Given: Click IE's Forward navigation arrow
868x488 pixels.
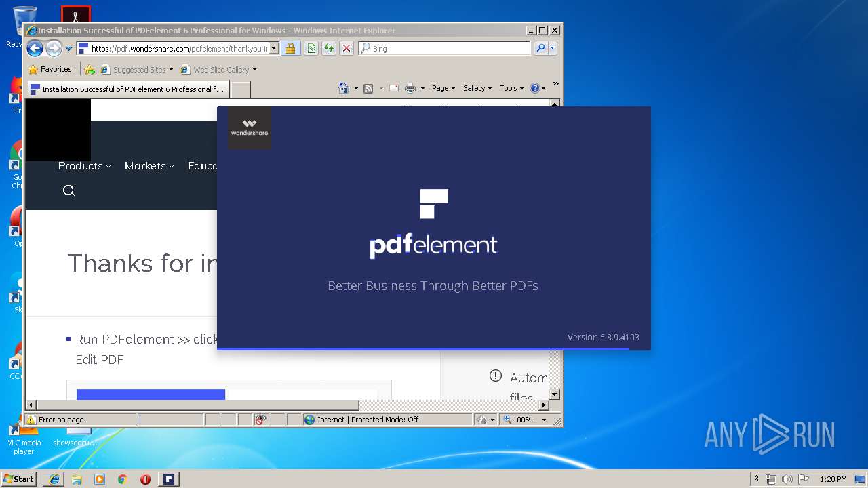Looking at the screenshot, I should pyautogui.click(x=54, y=48).
